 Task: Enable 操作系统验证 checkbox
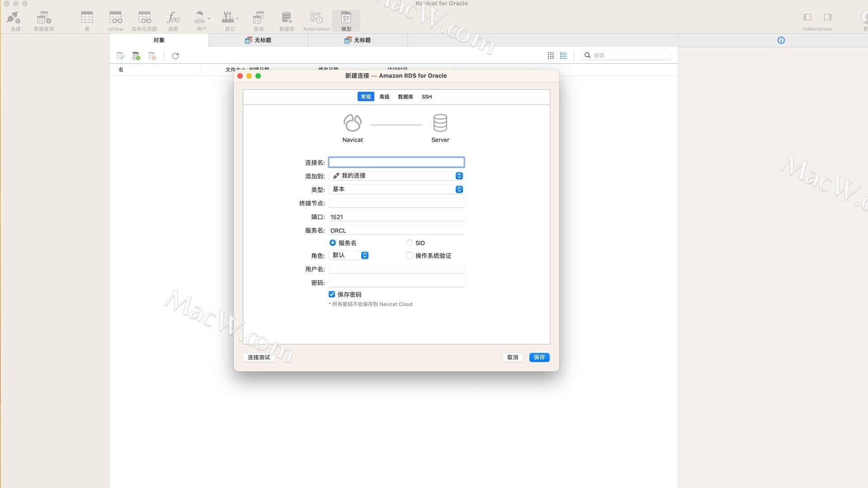(410, 255)
